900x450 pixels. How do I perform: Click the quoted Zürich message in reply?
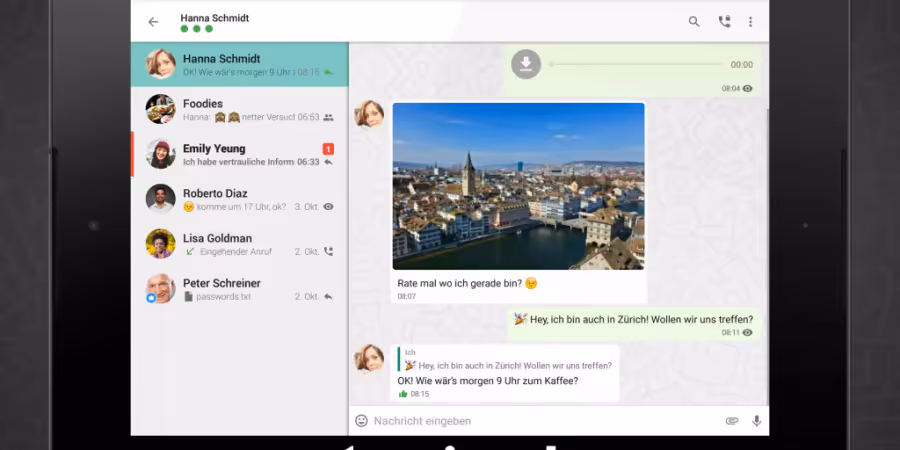pos(506,359)
